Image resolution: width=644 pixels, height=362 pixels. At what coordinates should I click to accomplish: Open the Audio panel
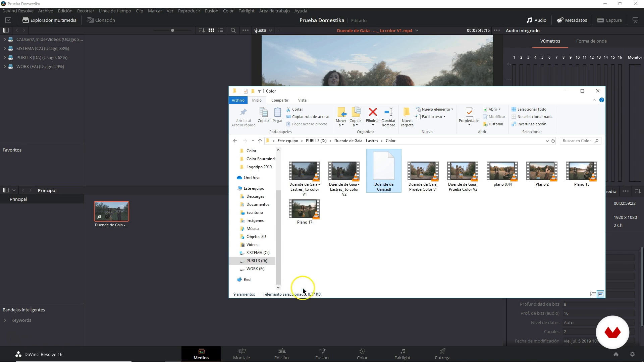pyautogui.click(x=536, y=20)
